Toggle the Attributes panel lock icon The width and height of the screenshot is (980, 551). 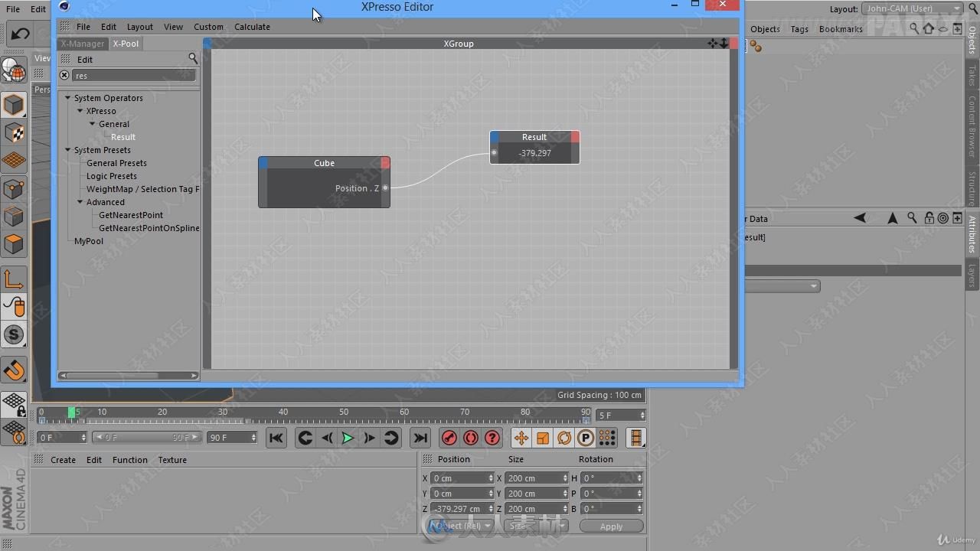pos(929,218)
